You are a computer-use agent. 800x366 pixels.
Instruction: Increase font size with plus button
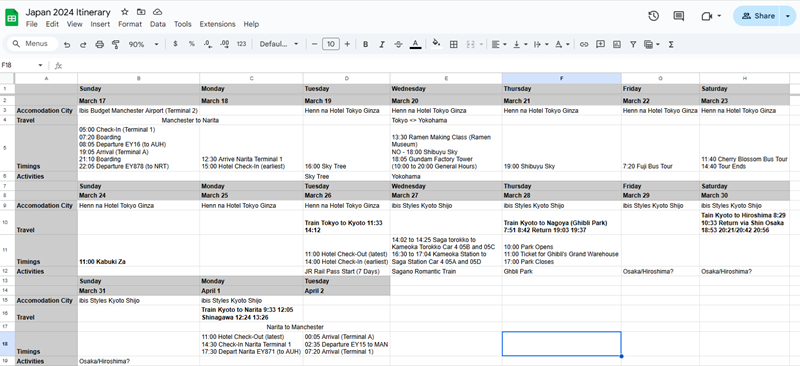[x=347, y=44]
